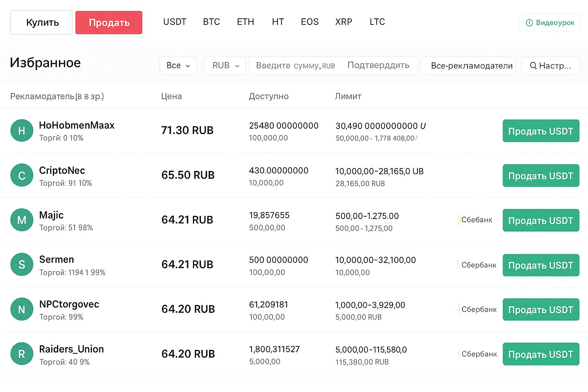
Task: Expand the Все filter dropdown
Action: [x=178, y=66]
